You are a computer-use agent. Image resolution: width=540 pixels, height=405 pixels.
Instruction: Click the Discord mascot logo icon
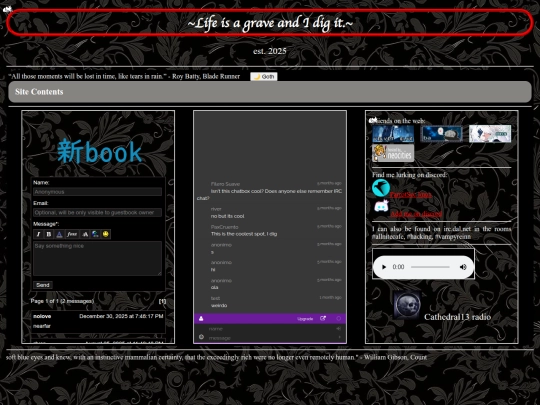[x=381, y=207]
